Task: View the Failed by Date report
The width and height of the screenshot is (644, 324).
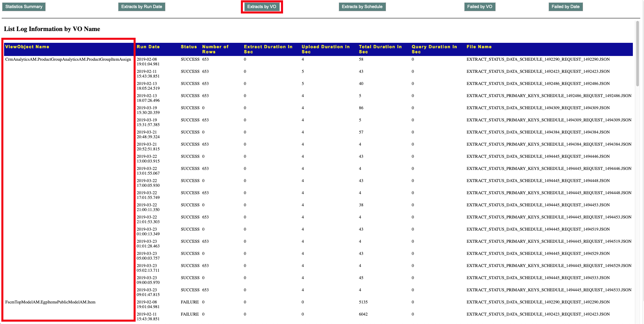Action: coord(565,7)
